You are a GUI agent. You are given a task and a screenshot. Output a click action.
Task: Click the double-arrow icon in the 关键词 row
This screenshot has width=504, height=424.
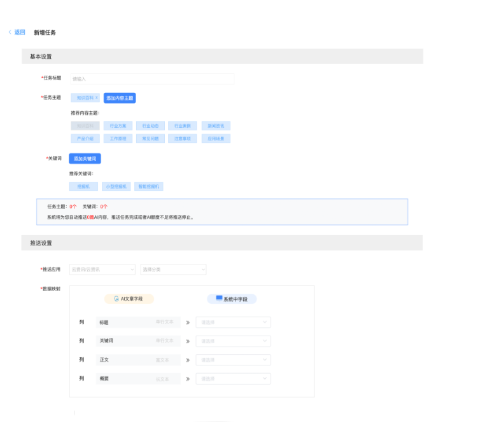pos(187,341)
